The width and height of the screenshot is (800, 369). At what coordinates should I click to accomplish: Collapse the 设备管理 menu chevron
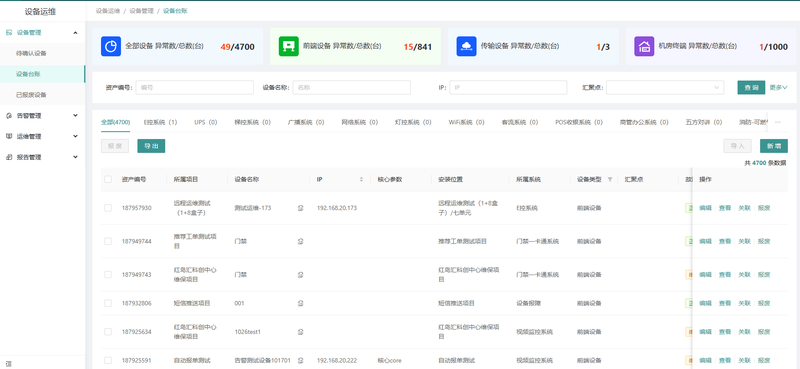[76, 33]
